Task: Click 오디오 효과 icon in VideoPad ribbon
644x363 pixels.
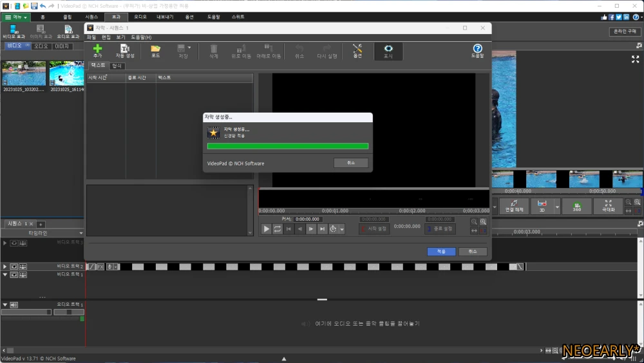Action: (68, 32)
